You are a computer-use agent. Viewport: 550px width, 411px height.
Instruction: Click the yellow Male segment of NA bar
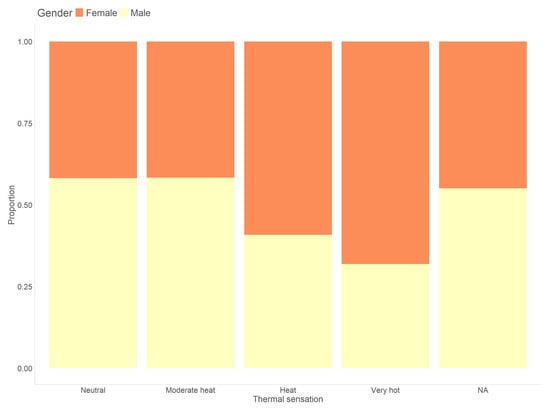click(483, 278)
